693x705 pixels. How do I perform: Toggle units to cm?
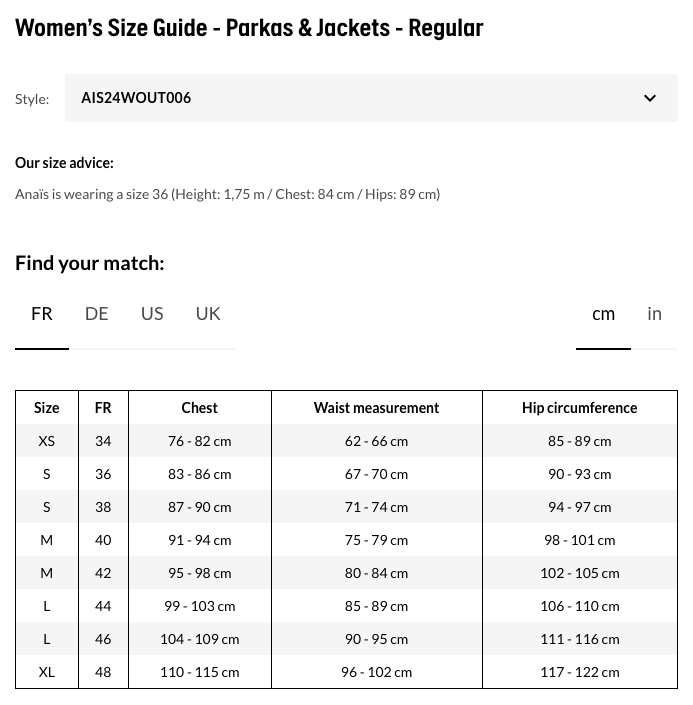(603, 314)
